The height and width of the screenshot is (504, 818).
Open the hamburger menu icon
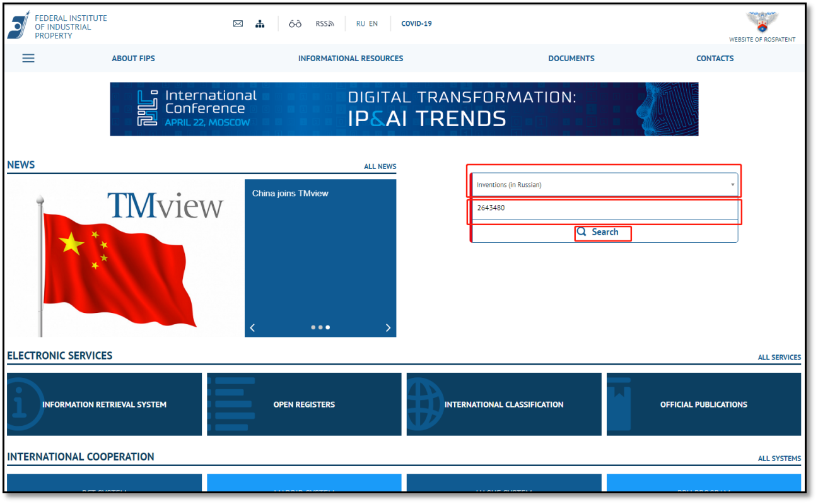[28, 58]
